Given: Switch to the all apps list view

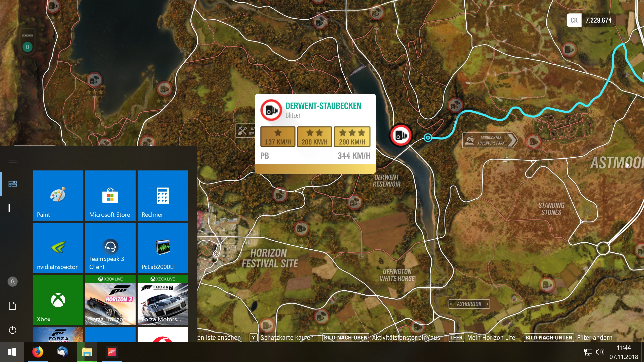Looking at the screenshot, I should 13,208.
